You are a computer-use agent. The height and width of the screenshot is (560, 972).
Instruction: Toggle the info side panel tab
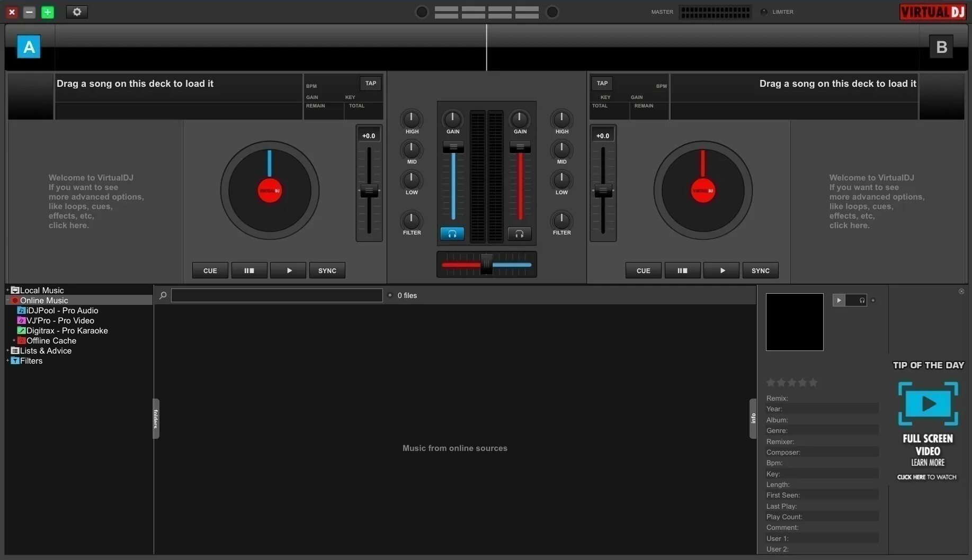tap(753, 419)
